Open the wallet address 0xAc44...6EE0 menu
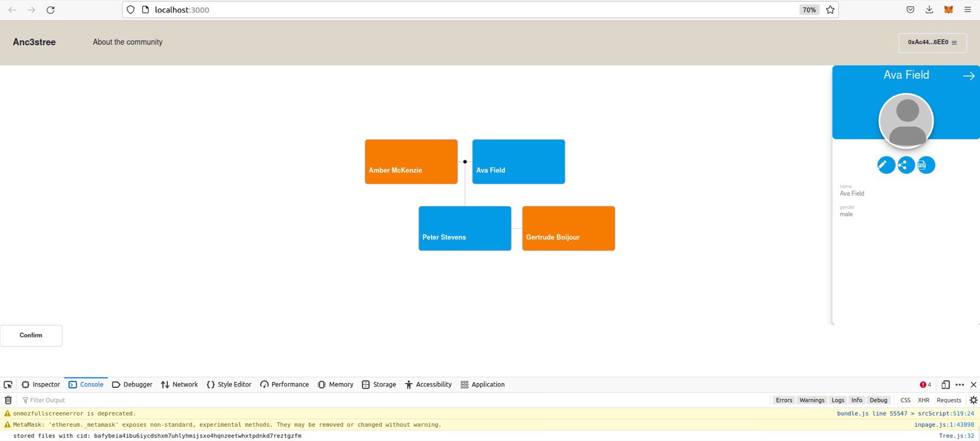The width and height of the screenshot is (980, 441). coord(932,43)
